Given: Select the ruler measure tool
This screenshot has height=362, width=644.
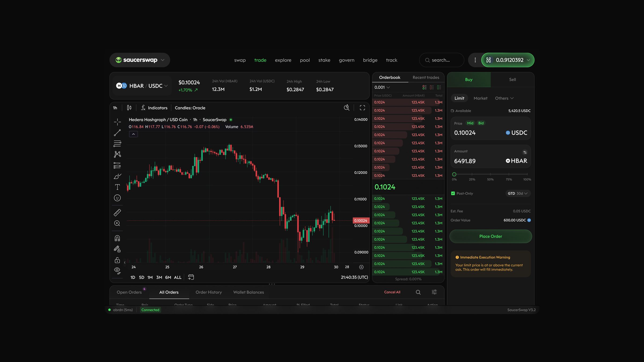Looking at the screenshot, I should point(117,213).
